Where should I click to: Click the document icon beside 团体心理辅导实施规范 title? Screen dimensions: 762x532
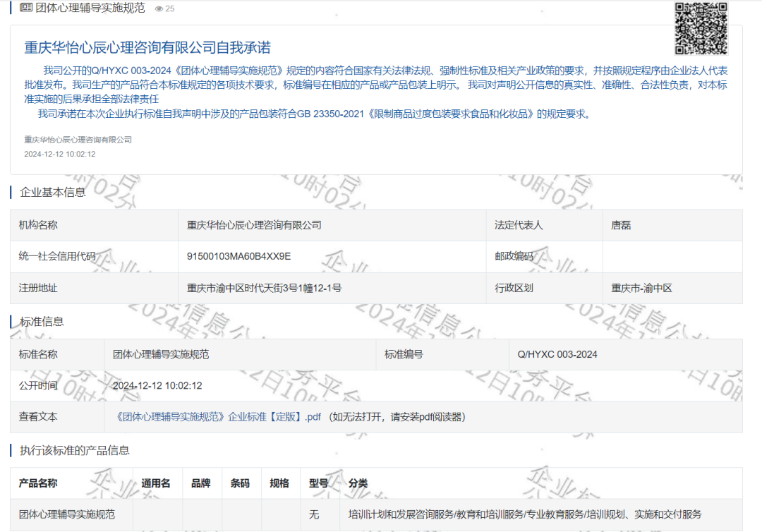(x=26, y=8)
